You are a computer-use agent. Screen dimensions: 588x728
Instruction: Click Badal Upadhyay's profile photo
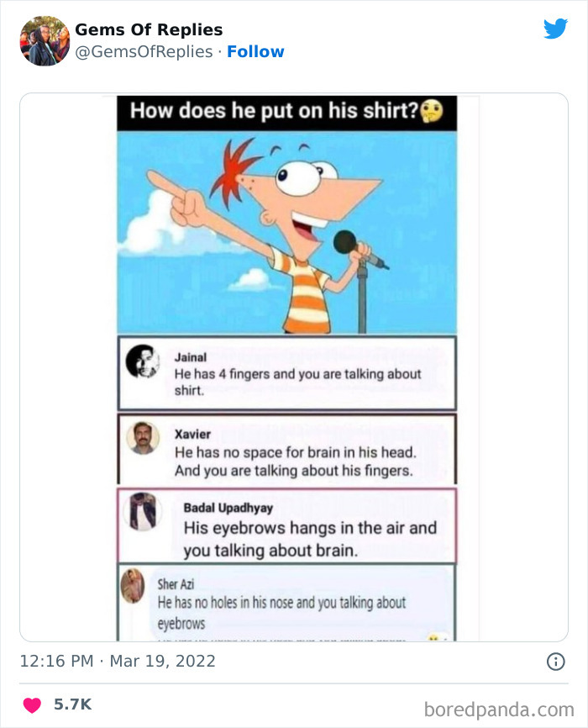[x=143, y=511]
